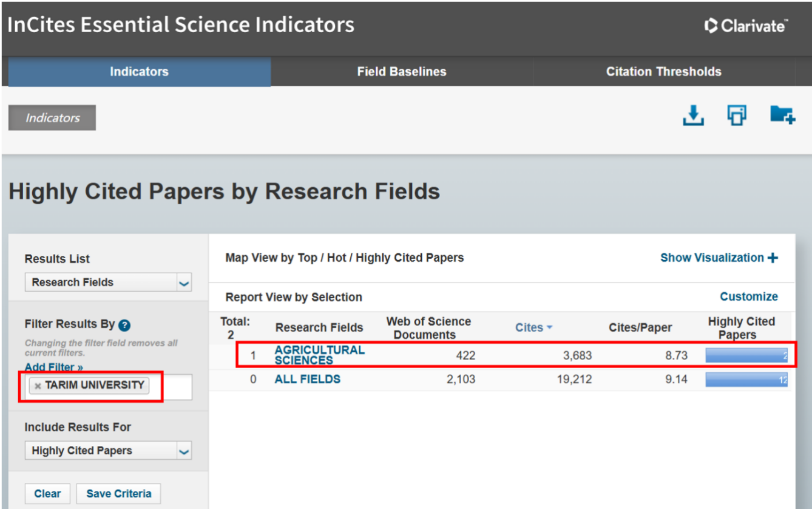Image resolution: width=812 pixels, height=509 pixels.
Task: Switch to the Field Baselines tab
Action: coord(401,72)
